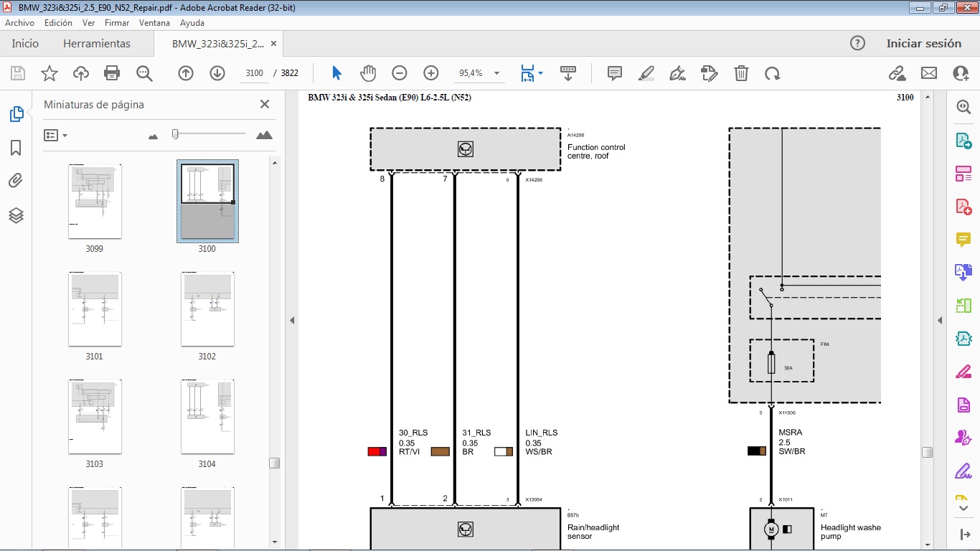Screen dimensions: 980x551
Task: Open the Firmar menu
Action: tap(117, 23)
